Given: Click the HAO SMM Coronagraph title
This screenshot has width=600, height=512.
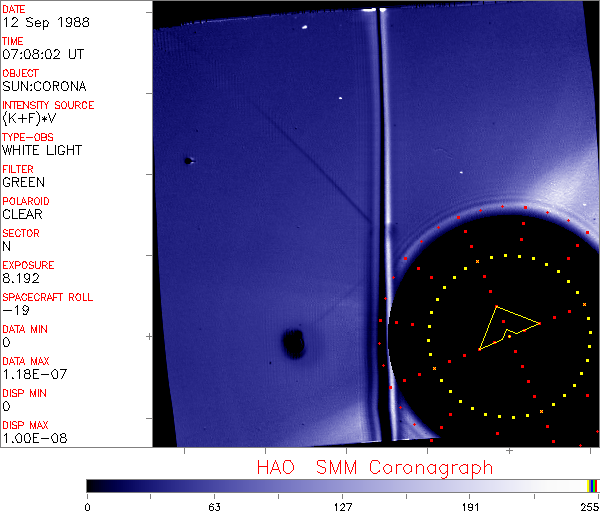Looking at the screenshot, I should point(374,467).
